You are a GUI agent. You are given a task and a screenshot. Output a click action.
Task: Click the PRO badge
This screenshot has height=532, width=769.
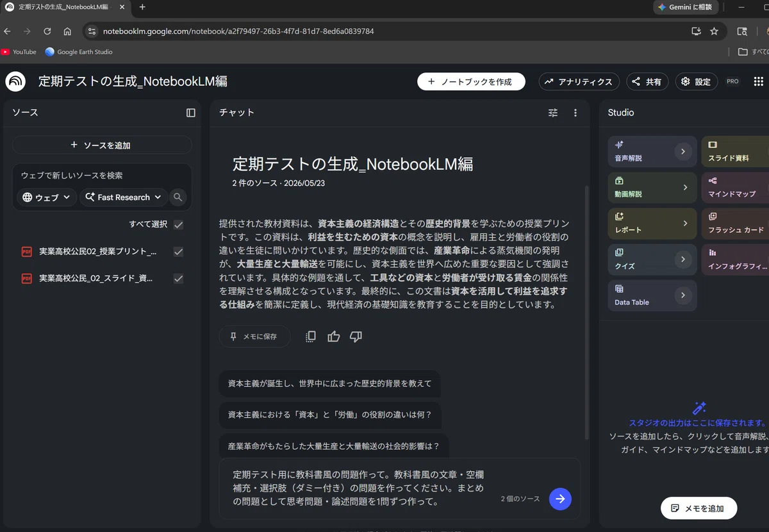(732, 81)
